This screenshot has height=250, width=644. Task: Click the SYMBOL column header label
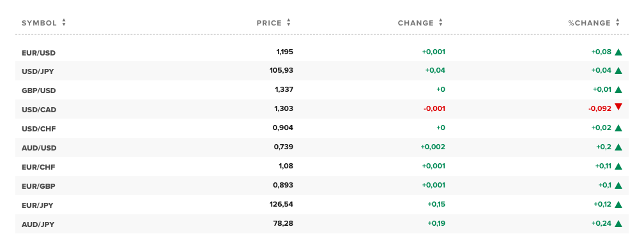[x=39, y=23]
